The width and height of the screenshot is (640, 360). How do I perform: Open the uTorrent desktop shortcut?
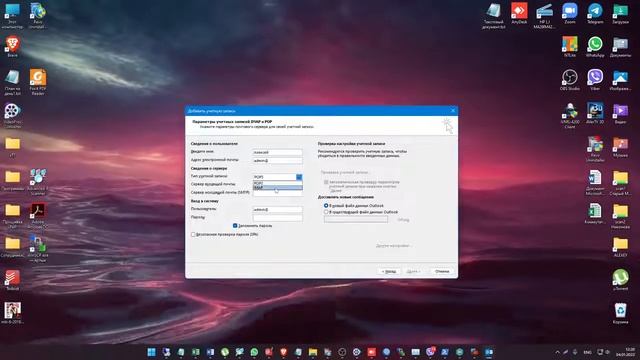[x=620, y=280]
